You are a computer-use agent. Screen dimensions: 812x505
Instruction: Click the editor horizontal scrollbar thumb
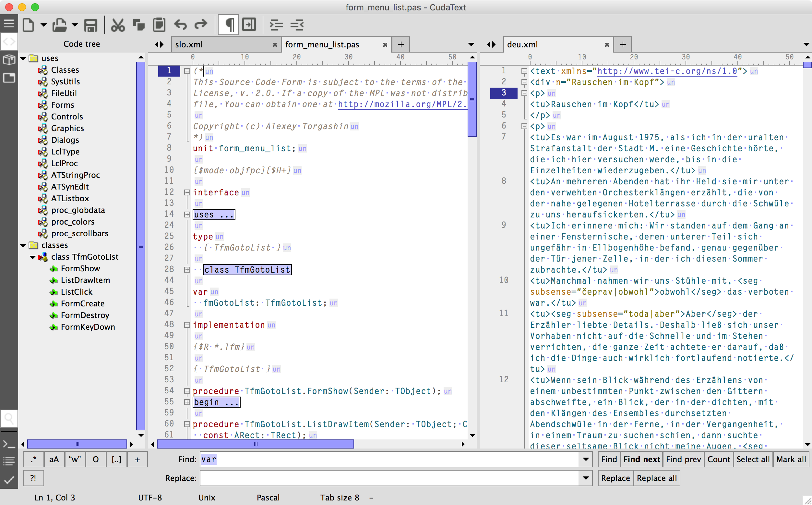pyautogui.click(x=255, y=444)
